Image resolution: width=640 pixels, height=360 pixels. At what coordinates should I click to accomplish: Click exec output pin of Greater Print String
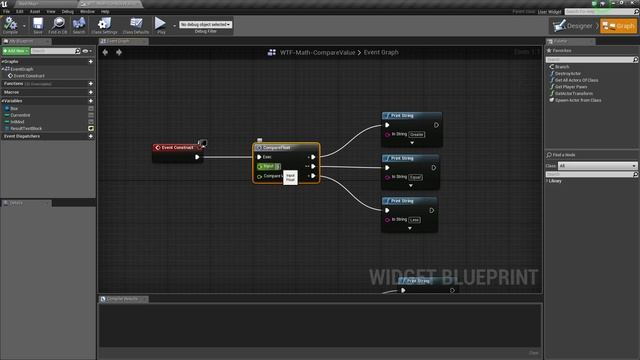[x=436, y=125]
